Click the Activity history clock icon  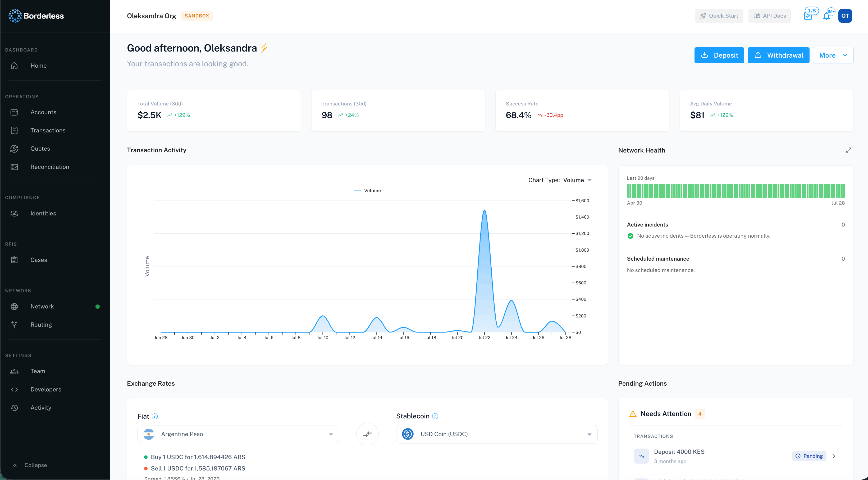[14, 407]
